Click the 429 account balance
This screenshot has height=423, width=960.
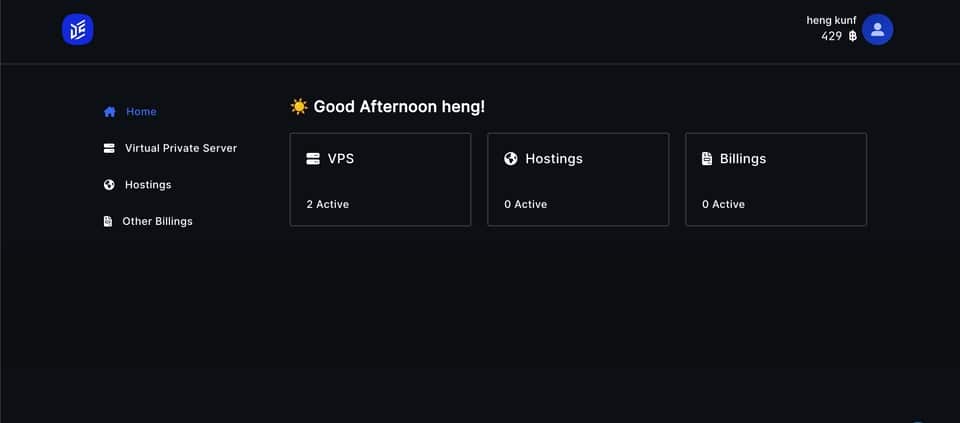831,37
